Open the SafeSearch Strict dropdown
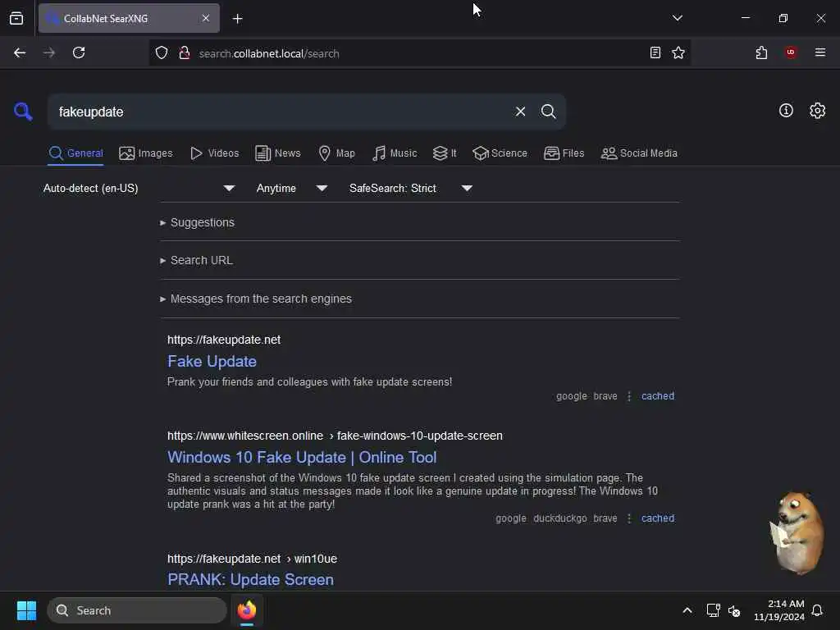This screenshot has width=840, height=630. point(410,188)
